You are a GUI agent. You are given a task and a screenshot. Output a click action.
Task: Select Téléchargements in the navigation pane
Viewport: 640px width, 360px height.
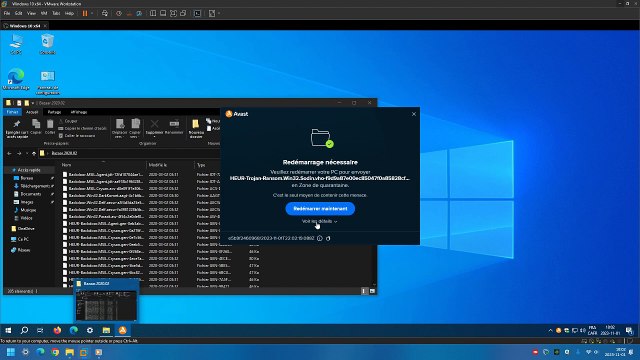pos(35,186)
